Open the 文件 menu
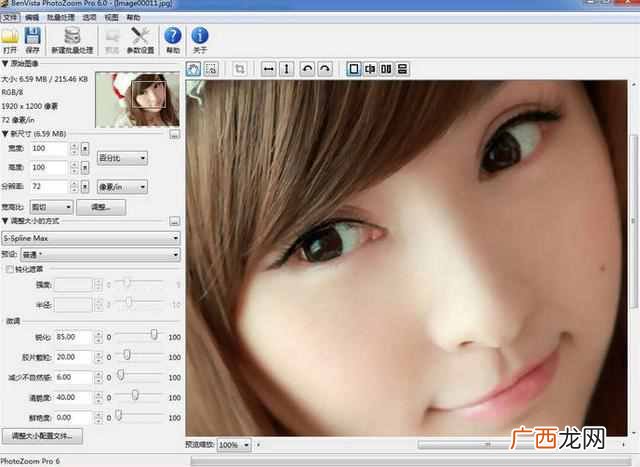Screen dimensions: 640x467 point(10,17)
